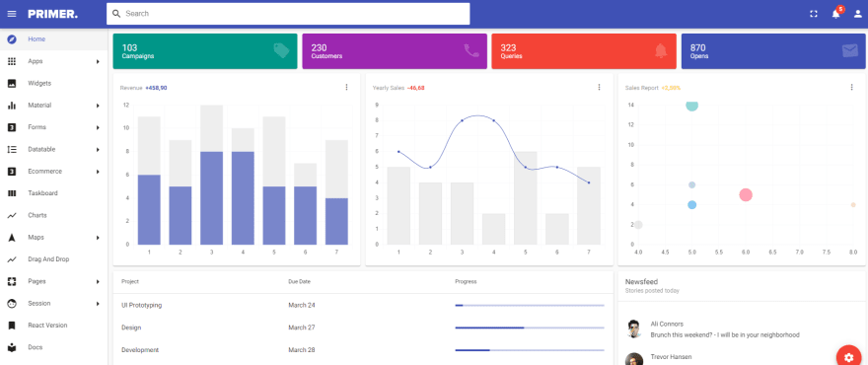Expand the Datatable submenu arrow
The height and width of the screenshot is (365, 868).
click(x=98, y=150)
